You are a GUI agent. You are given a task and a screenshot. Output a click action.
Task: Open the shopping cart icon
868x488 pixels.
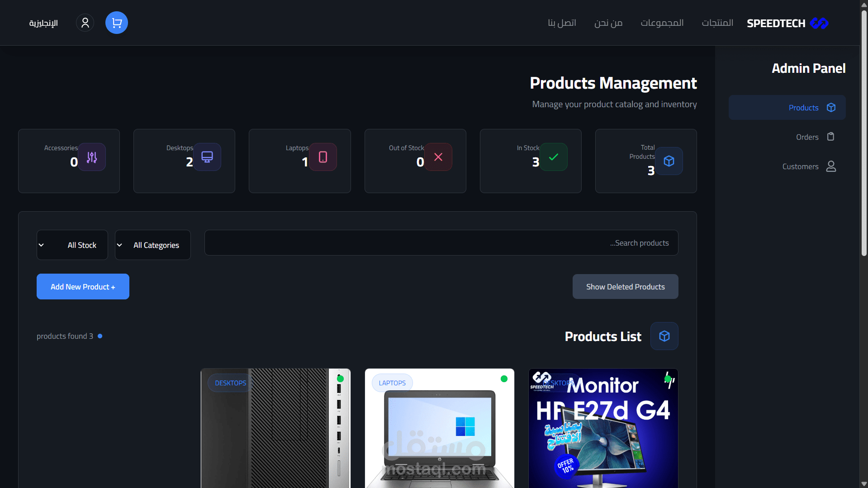(117, 23)
